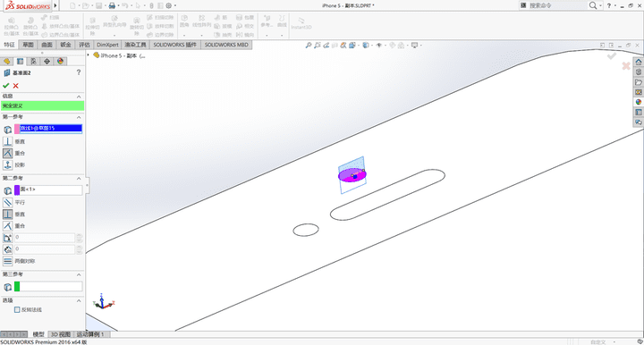Switch to the 3D 视图 bottom tab
644x345 pixels.
(61, 334)
